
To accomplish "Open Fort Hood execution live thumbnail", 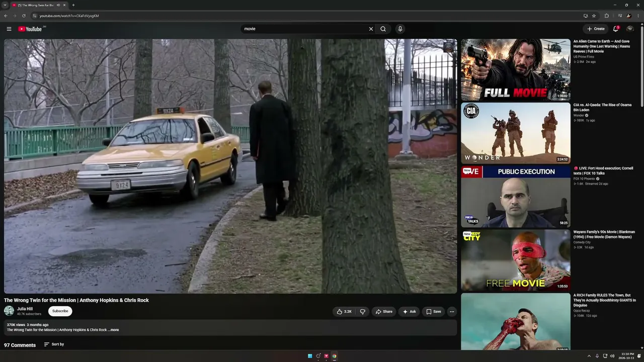I will [x=516, y=197].
